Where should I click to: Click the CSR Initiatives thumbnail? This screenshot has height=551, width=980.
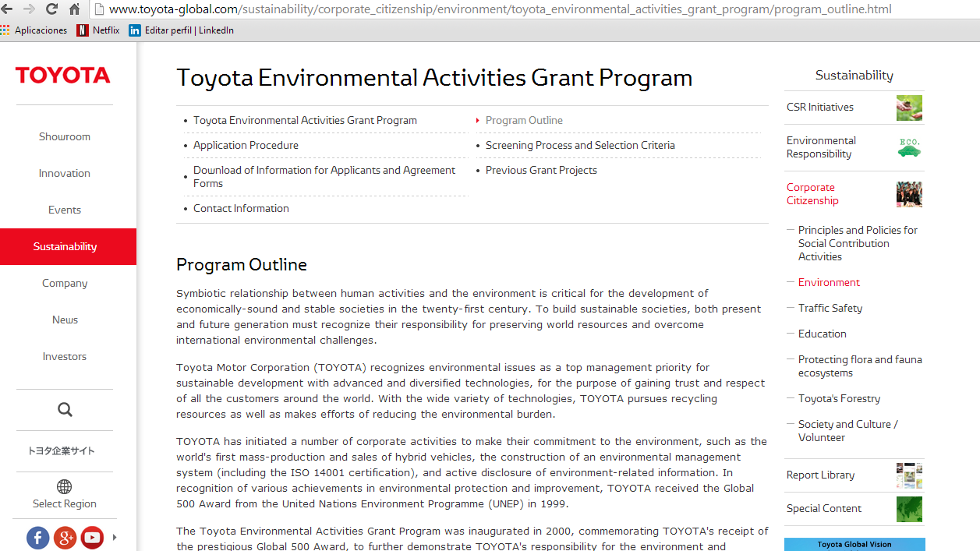pyautogui.click(x=909, y=108)
